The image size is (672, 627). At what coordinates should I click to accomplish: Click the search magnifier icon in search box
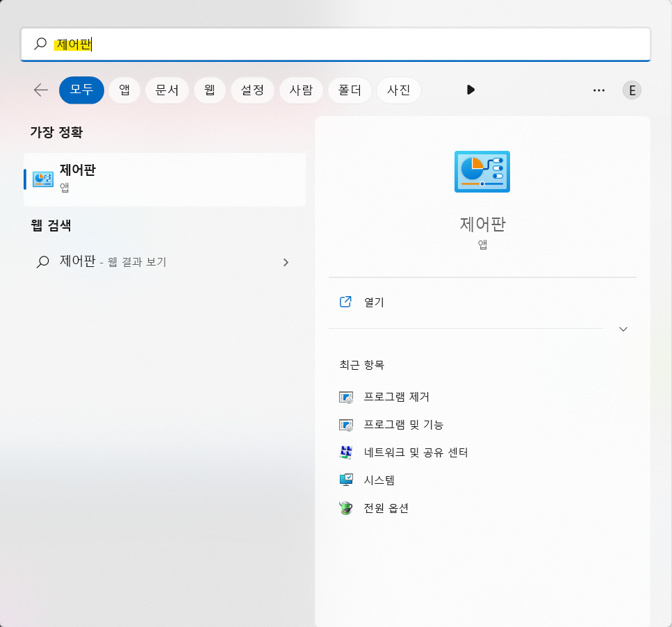pyautogui.click(x=40, y=44)
